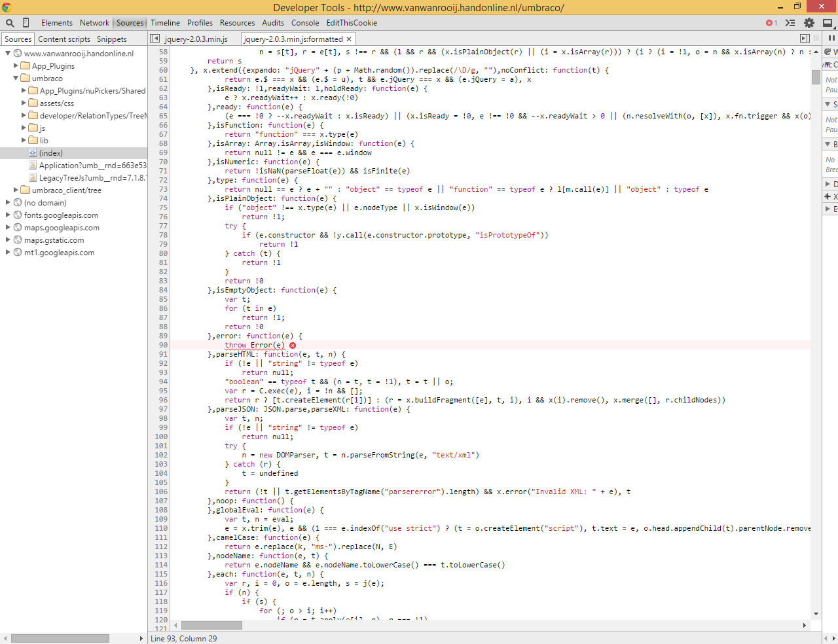The width and height of the screenshot is (838, 644).
Task: Open DevTools settings gear
Action: 809,23
